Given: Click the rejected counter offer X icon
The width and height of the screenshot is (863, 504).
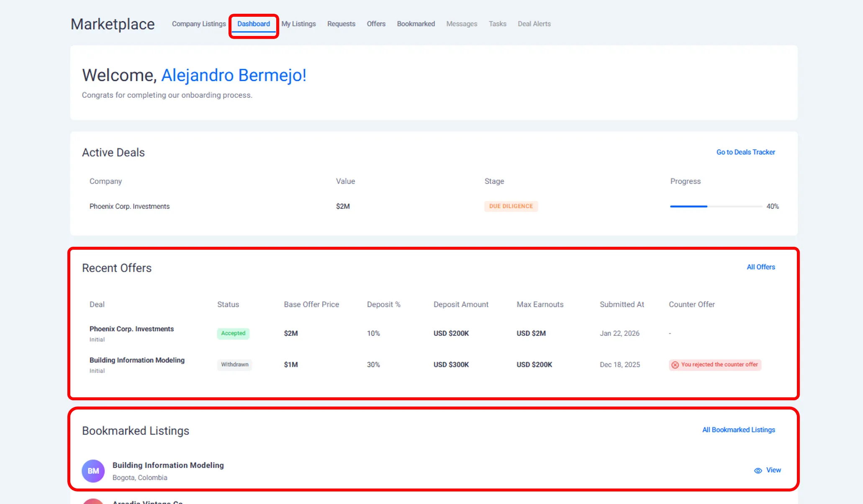Looking at the screenshot, I should pyautogui.click(x=675, y=365).
